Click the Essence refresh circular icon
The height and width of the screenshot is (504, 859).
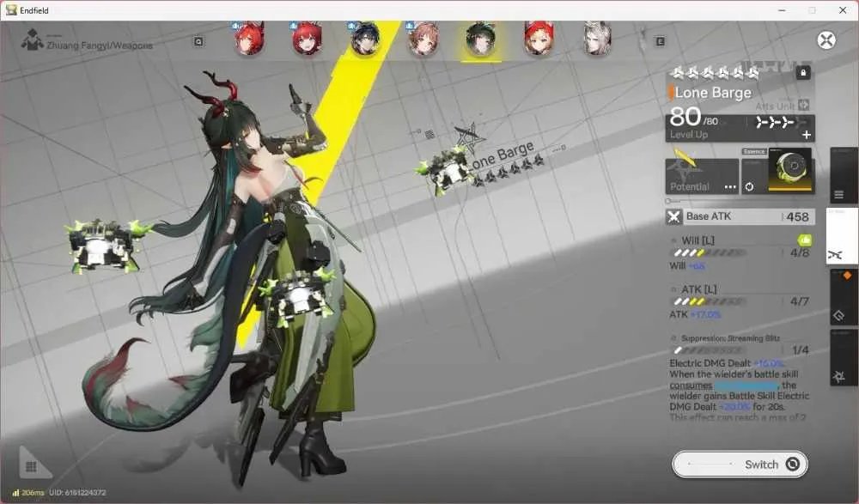tap(749, 187)
